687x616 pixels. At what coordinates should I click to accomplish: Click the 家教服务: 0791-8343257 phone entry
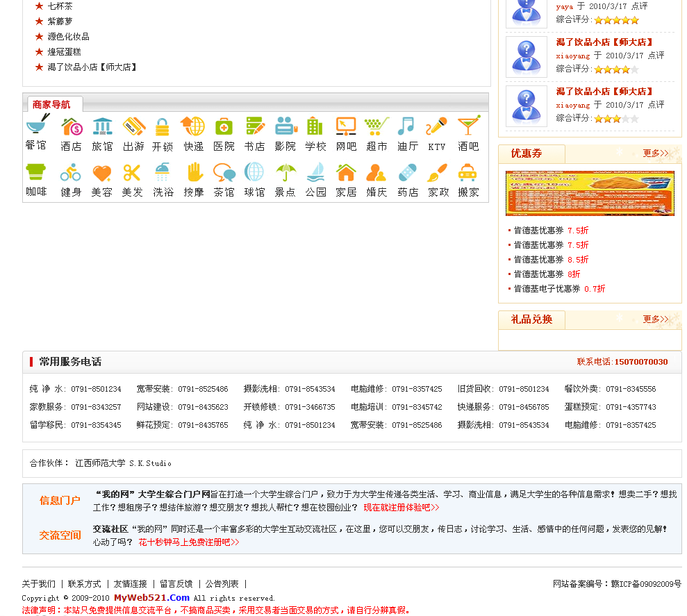coord(75,407)
